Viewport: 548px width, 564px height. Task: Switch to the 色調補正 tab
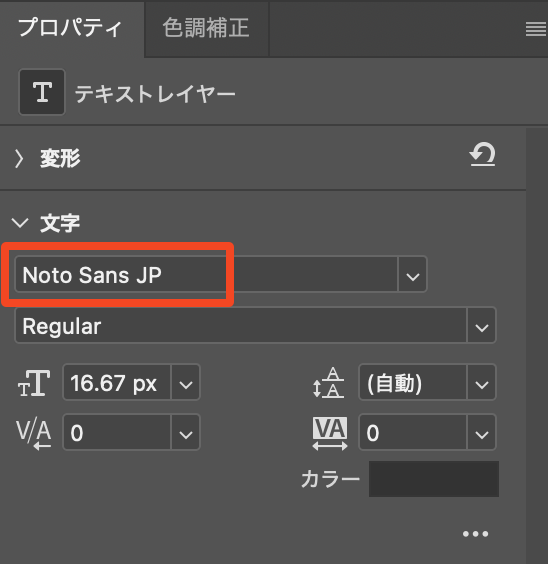206,28
